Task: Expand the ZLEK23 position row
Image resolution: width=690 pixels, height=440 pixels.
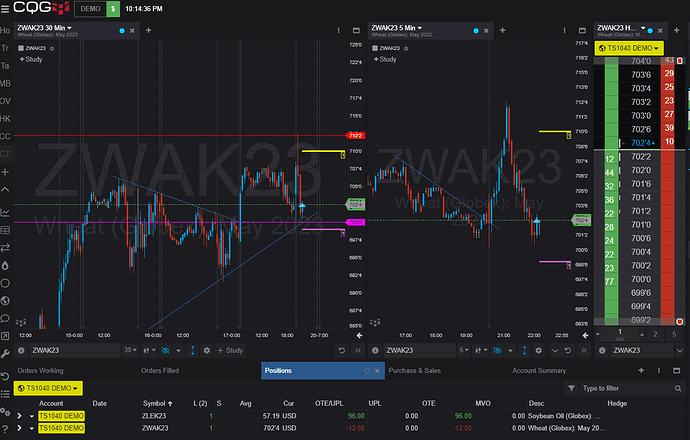Action: [19, 415]
